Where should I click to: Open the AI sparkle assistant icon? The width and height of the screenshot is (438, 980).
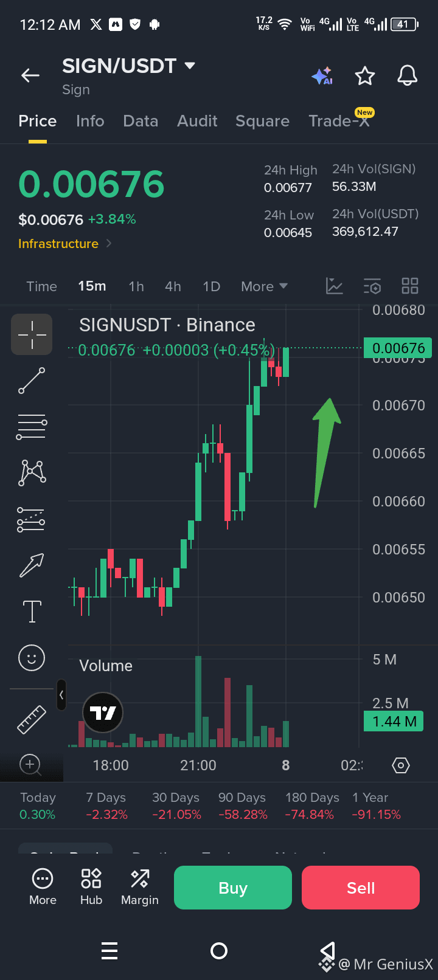[x=322, y=76]
